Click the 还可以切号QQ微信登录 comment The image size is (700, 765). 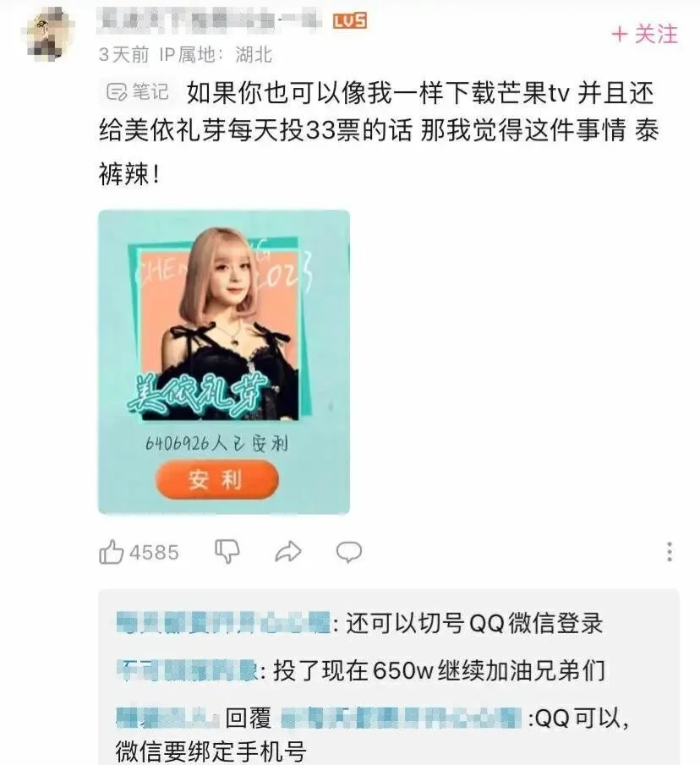[474, 623]
